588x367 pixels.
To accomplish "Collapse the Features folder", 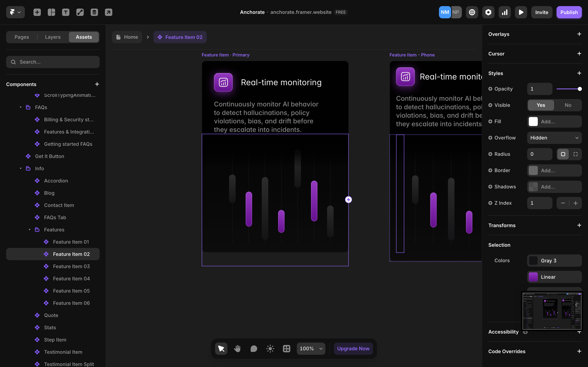I will (x=30, y=230).
